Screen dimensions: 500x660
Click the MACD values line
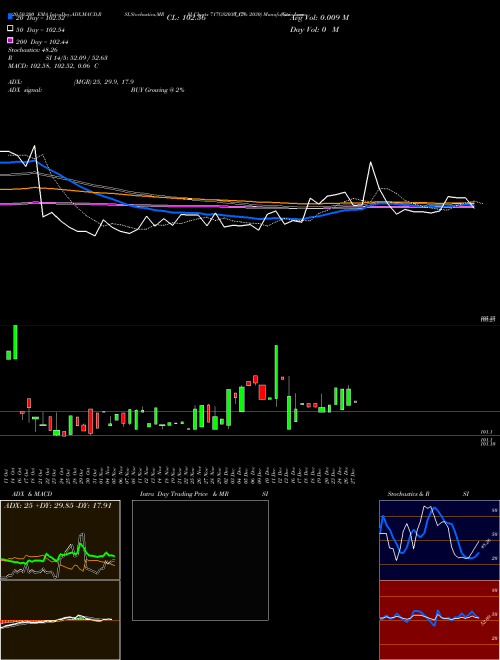tap(53, 66)
